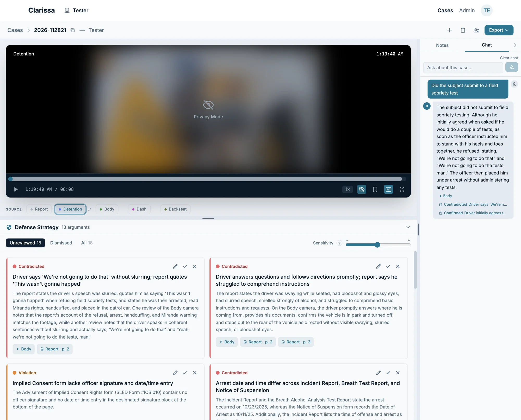
Task: Go to Cases breadcrumb
Action: pyautogui.click(x=15, y=30)
